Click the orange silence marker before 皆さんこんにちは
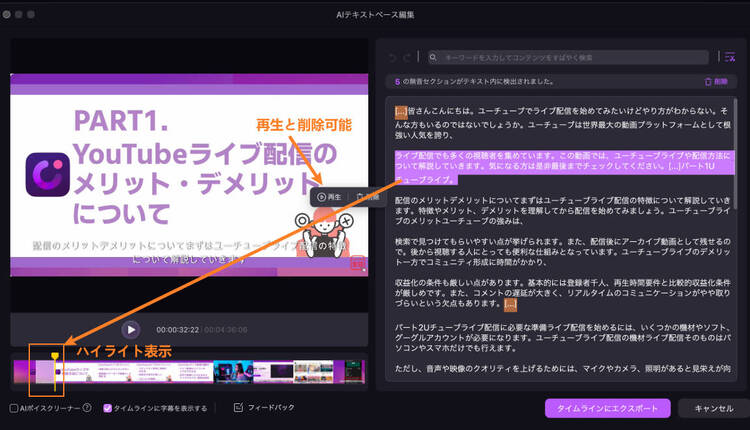Viewport: 750px width, 430px height. [401, 111]
